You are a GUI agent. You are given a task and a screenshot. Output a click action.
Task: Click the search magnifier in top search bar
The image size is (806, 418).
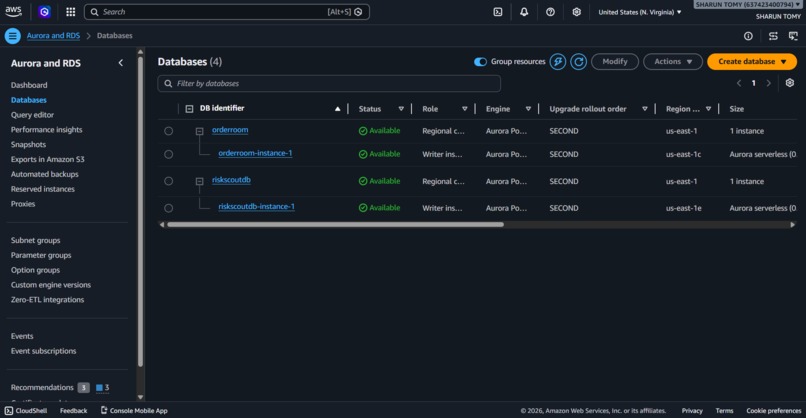(94, 12)
